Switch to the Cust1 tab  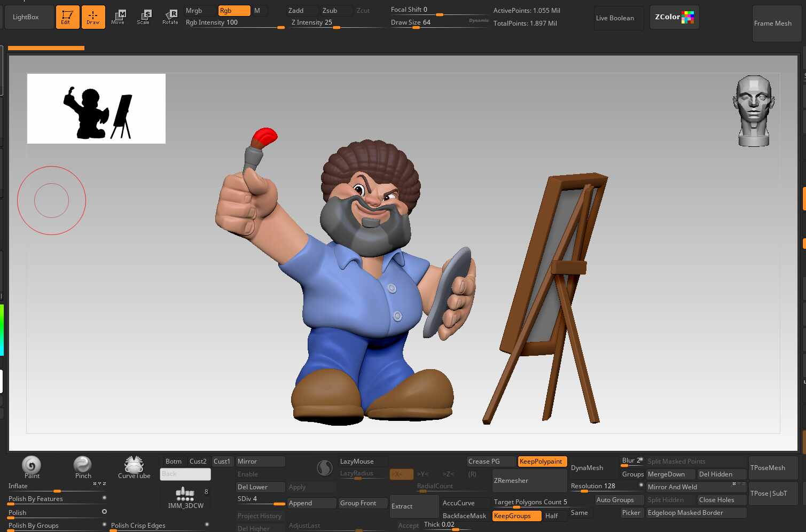click(x=222, y=461)
